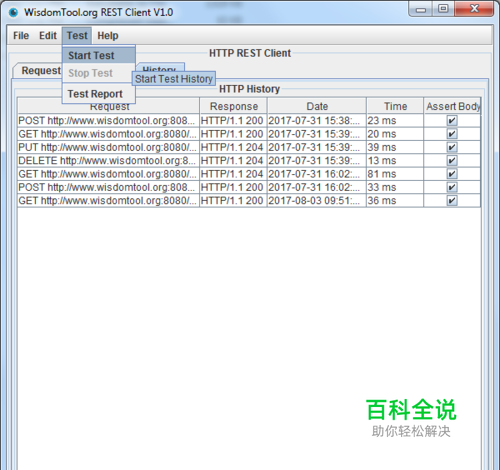The height and width of the screenshot is (470, 500).
Task: Select the POST request cell in the 33 ms row
Action: [x=108, y=187]
